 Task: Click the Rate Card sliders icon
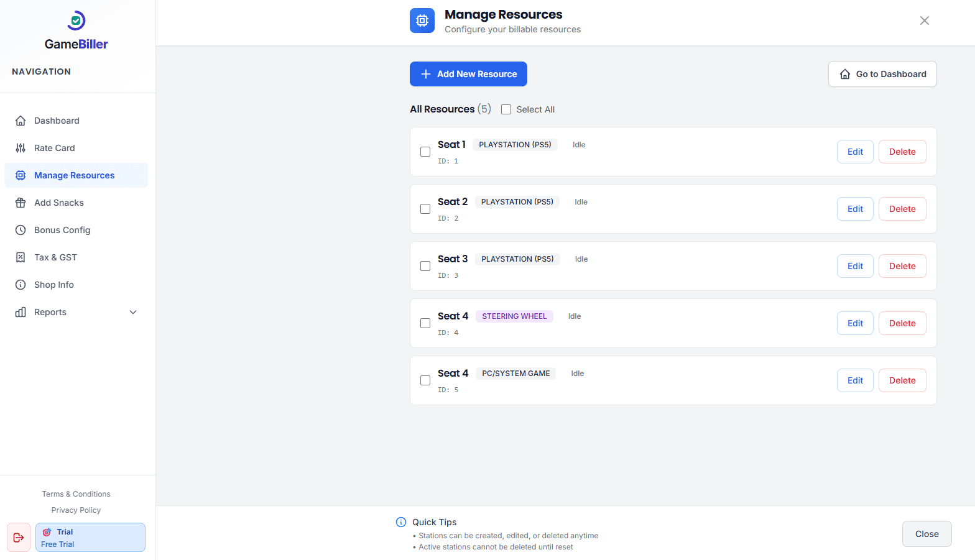click(x=21, y=148)
